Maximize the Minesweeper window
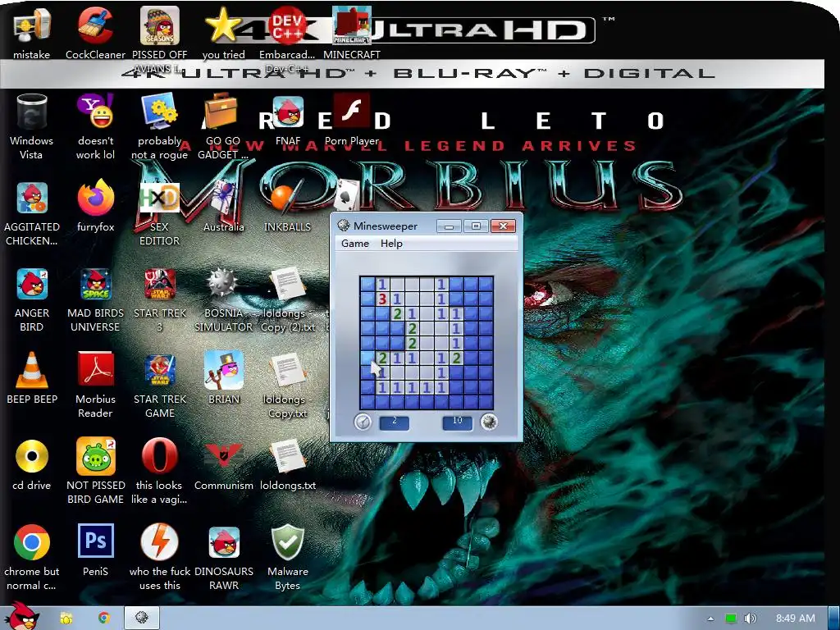 click(476, 226)
